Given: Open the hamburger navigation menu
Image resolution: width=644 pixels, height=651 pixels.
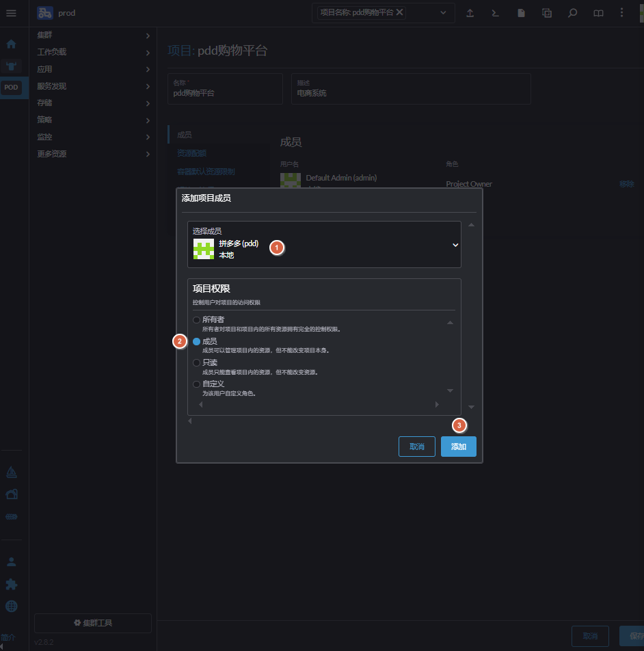Looking at the screenshot, I should (x=11, y=13).
